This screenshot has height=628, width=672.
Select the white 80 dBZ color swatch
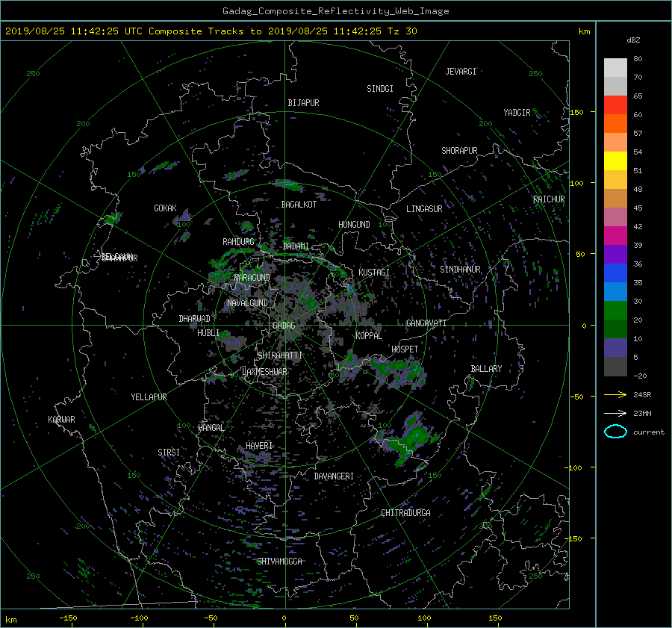615,67
